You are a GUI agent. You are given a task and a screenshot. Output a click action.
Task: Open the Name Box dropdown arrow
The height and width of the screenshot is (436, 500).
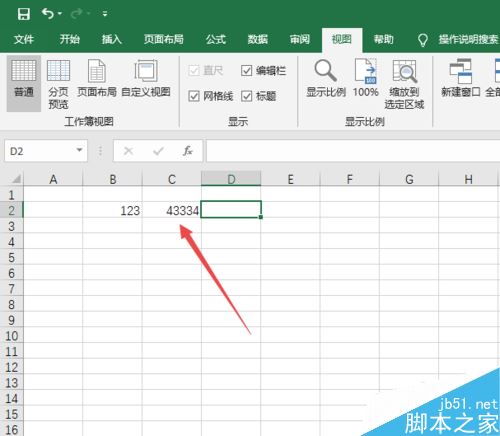pos(79,150)
